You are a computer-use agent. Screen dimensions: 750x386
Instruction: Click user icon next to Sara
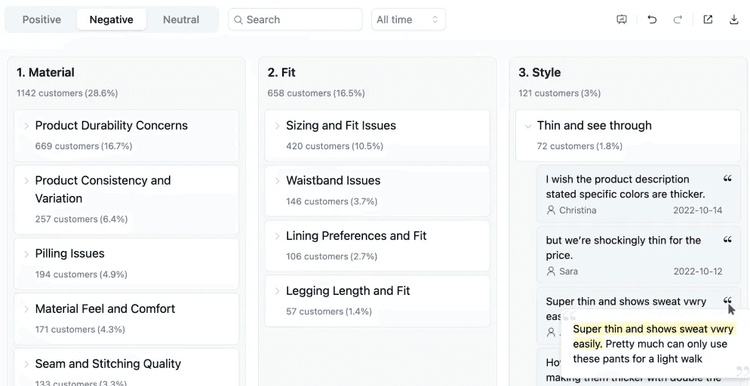click(551, 271)
